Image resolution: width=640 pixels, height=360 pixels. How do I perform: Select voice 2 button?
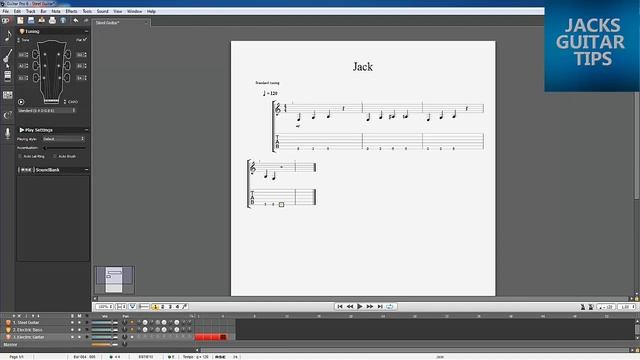(x=162, y=307)
